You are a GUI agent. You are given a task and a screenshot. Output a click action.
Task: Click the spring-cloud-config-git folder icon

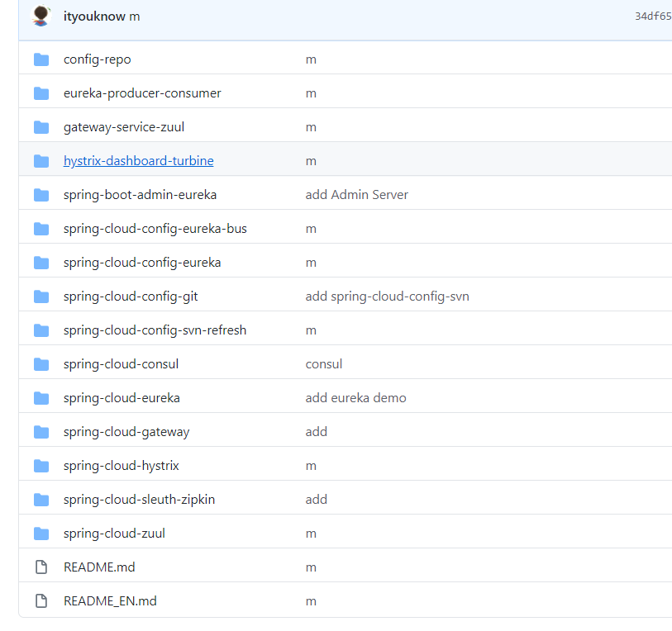(41, 297)
